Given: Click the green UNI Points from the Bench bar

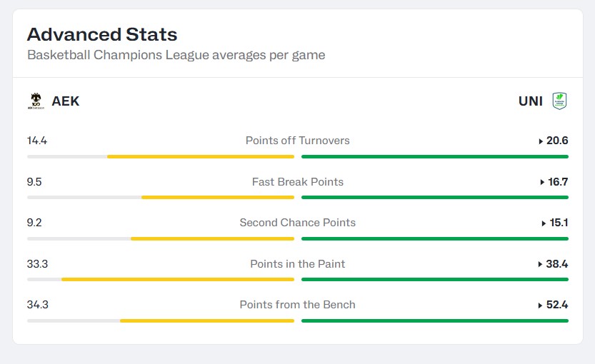Looking at the screenshot, I should coord(435,320).
